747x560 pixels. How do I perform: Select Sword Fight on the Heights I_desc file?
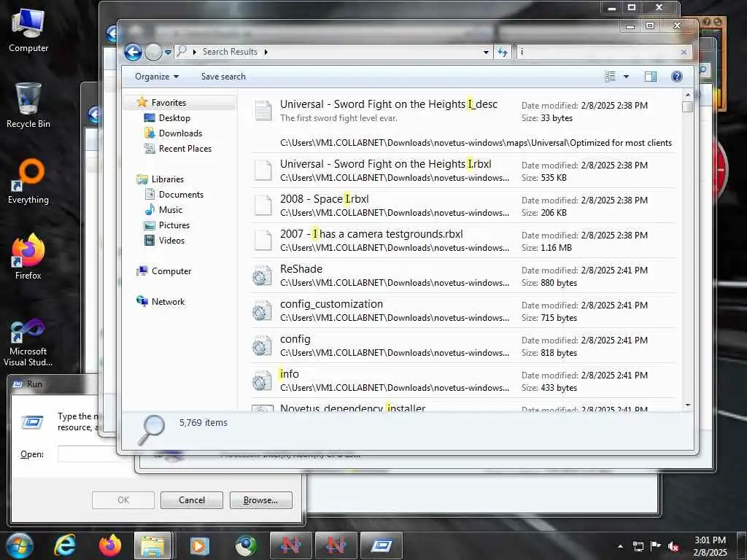(463, 122)
